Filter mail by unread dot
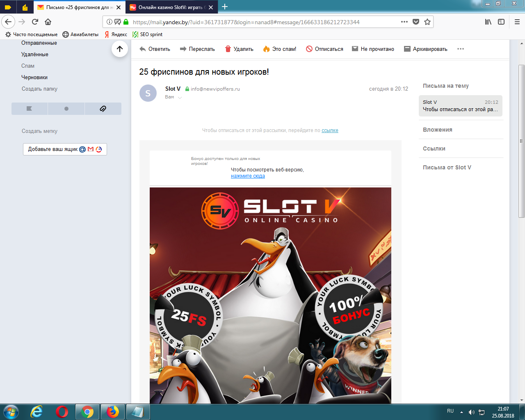This screenshot has width=525, height=420. tap(66, 109)
